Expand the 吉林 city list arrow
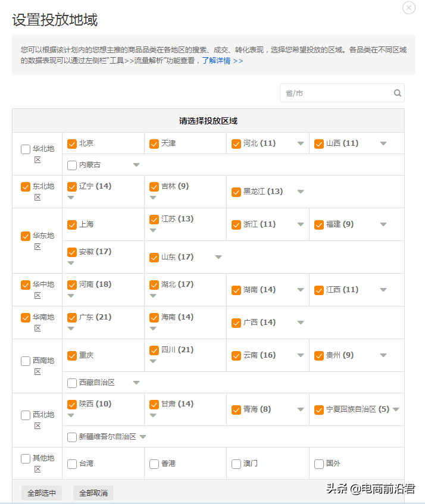This screenshot has width=425, height=504. click(x=153, y=198)
